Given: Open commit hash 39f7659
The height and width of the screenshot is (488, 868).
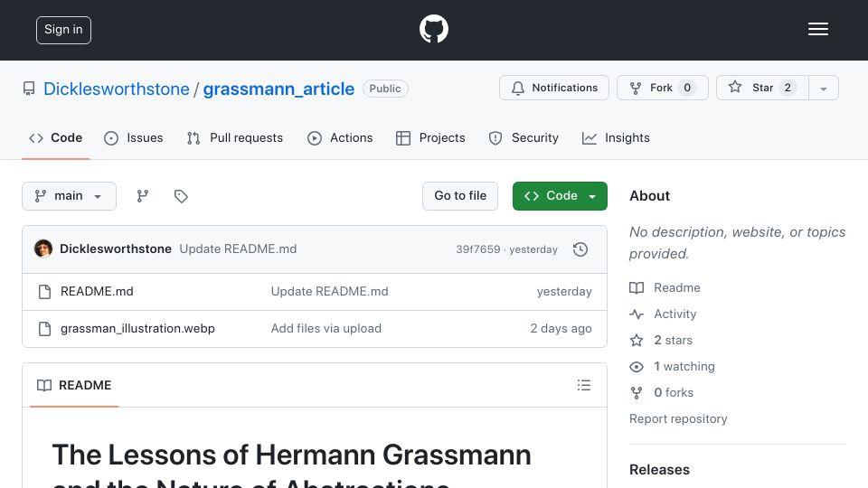Looking at the screenshot, I should click(x=477, y=249).
